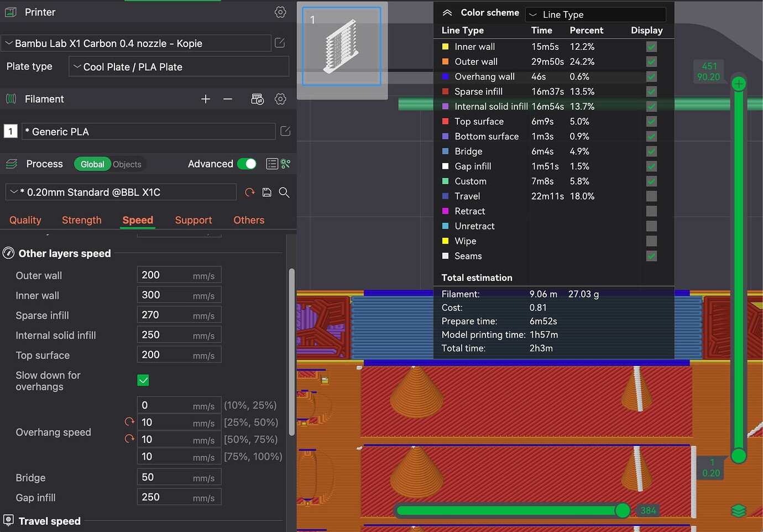This screenshot has height=532, width=763.
Task: Open the printer preset dropdown
Action: click(x=136, y=43)
